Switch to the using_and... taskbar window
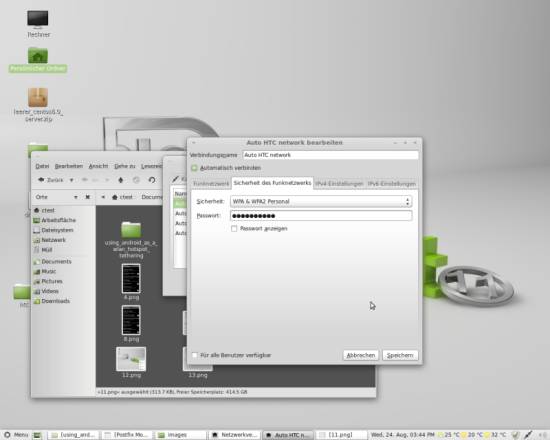This screenshot has width=550, height=440. pos(74,435)
